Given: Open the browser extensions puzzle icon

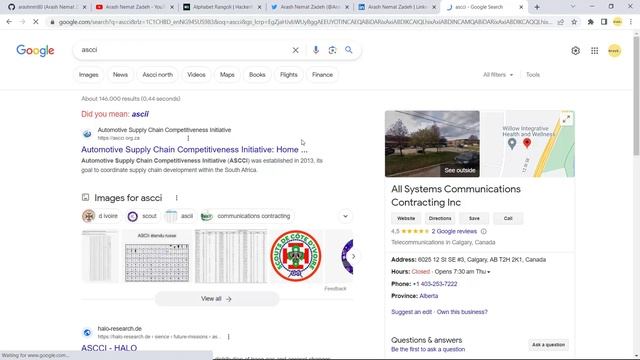Looking at the screenshot, I should click(x=590, y=22).
